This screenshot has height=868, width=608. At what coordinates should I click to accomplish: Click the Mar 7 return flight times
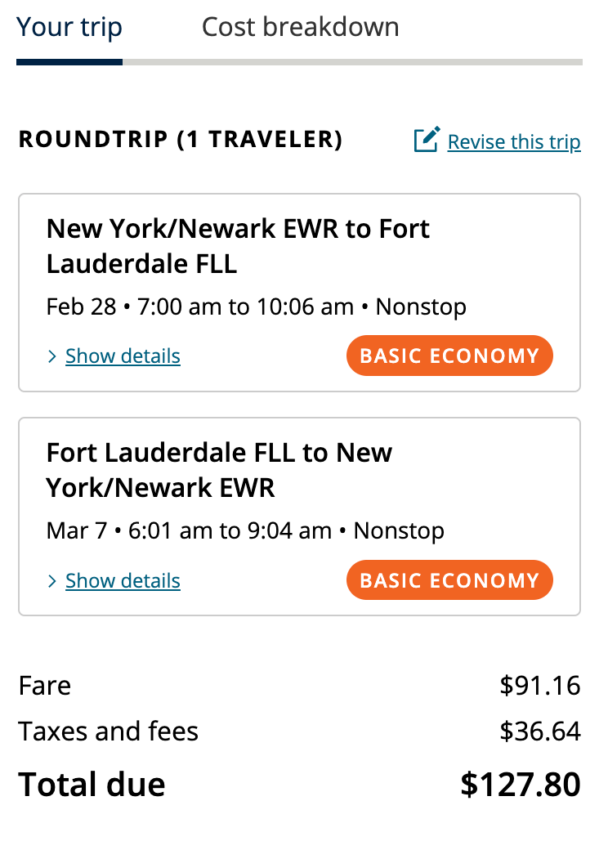[245, 530]
